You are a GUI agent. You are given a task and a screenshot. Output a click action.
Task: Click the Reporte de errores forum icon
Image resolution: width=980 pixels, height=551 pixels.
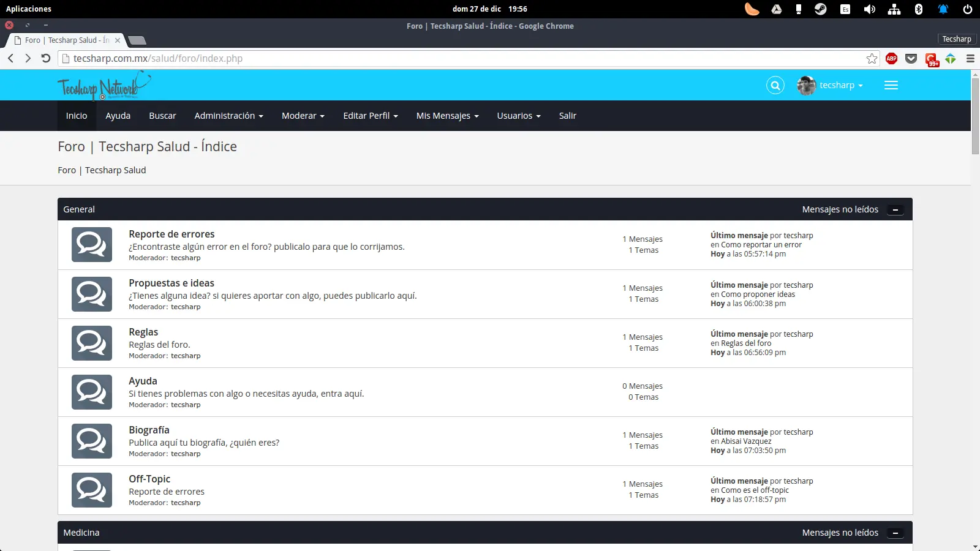coord(92,244)
